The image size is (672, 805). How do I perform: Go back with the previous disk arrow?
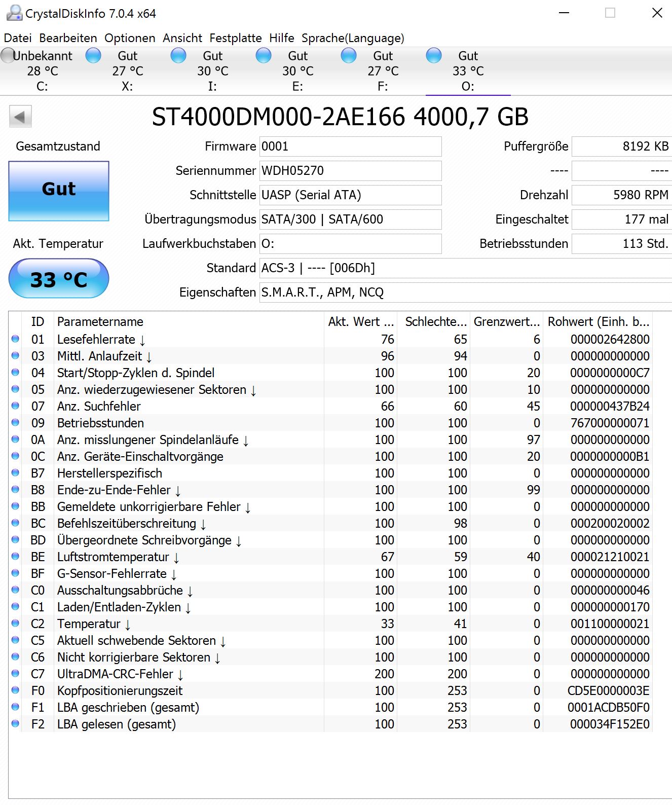20,117
